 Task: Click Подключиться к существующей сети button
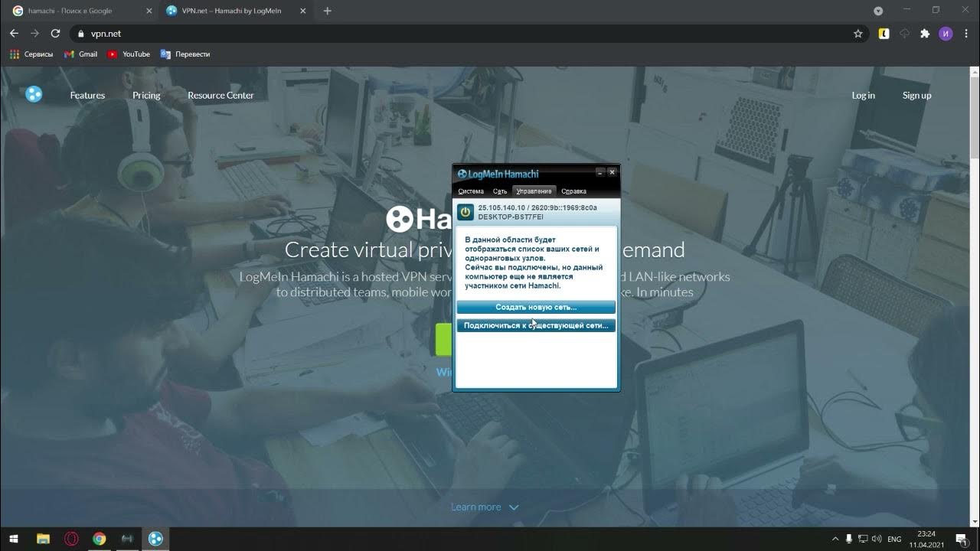tap(536, 325)
